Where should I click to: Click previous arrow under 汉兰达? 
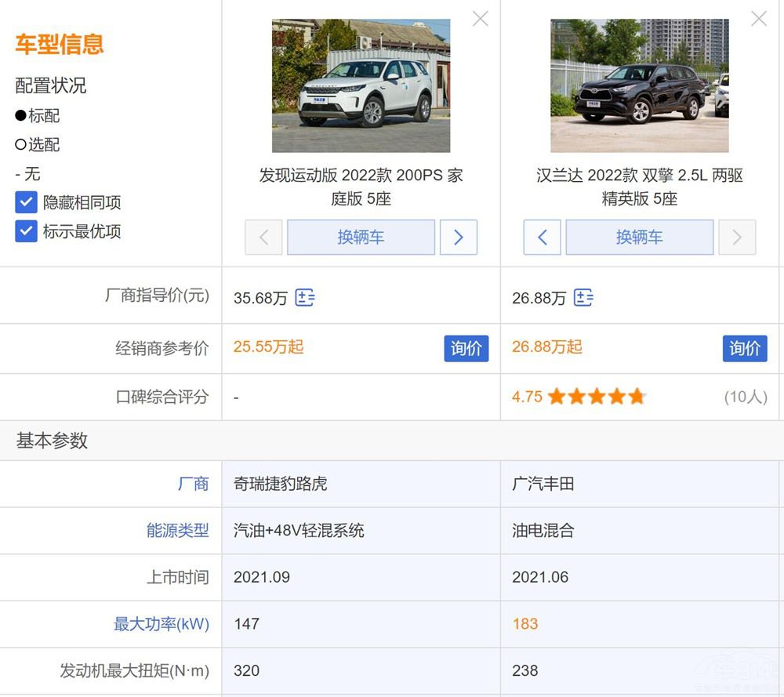[543, 238]
